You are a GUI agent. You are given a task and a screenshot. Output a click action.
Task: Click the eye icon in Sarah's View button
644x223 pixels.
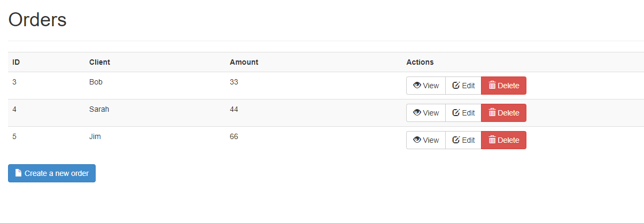tap(417, 112)
